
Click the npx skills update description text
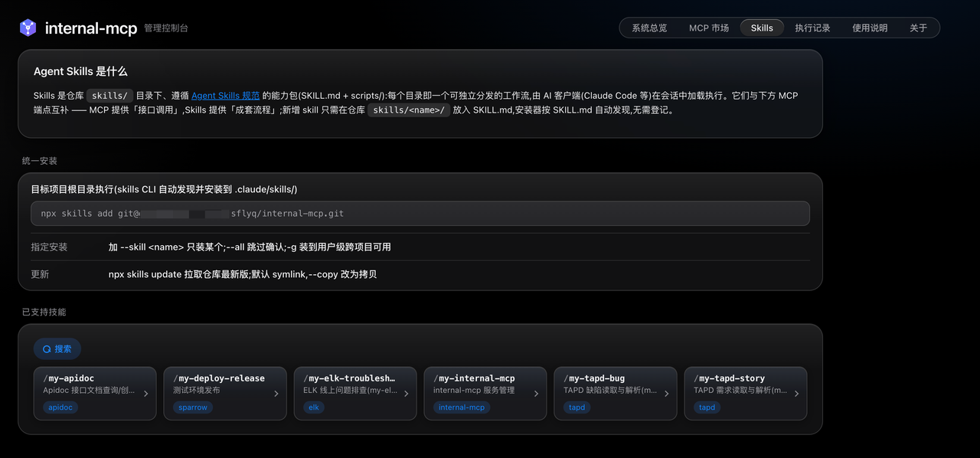point(243,274)
